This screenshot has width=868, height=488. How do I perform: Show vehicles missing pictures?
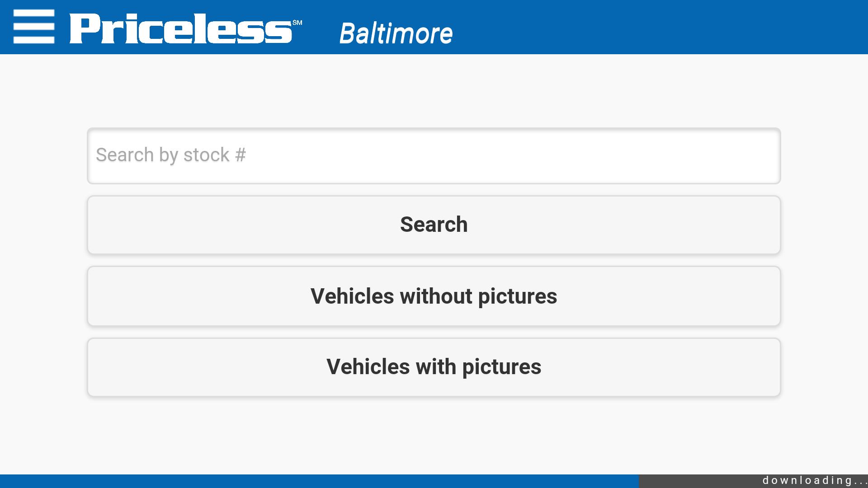[434, 296]
